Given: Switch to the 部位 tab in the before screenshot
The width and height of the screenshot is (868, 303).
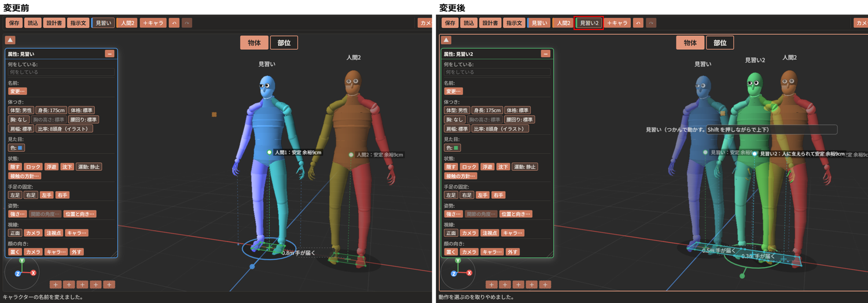Looking at the screenshot, I should pos(284,42).
